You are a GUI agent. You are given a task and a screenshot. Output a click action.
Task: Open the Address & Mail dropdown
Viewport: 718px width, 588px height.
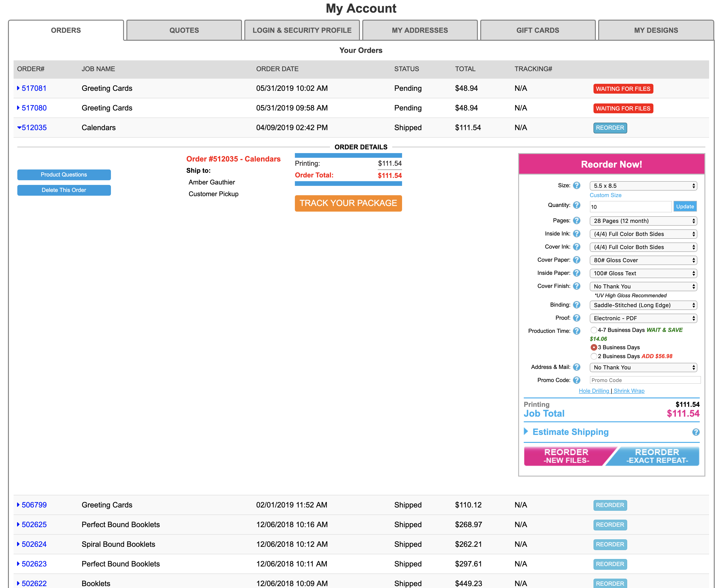[643, 367]
